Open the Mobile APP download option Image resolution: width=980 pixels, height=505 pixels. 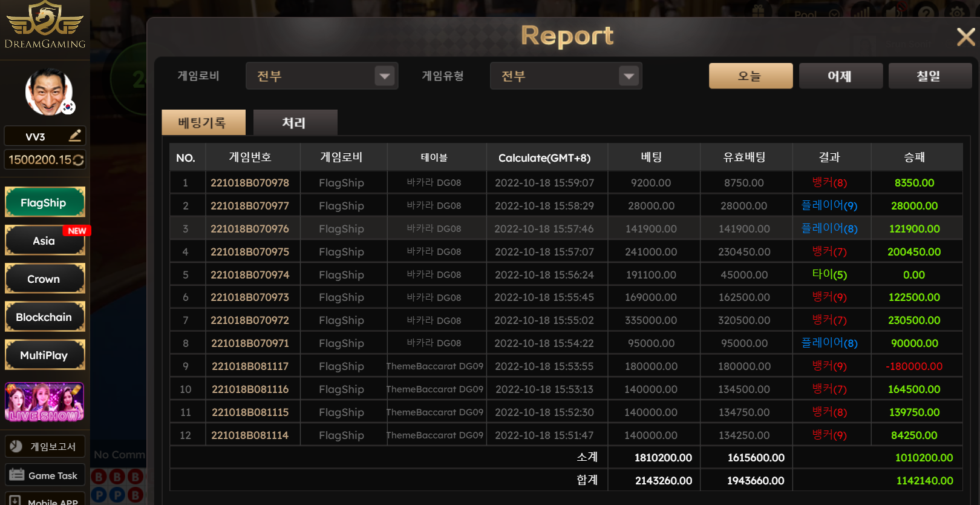[x=45, y=500]
